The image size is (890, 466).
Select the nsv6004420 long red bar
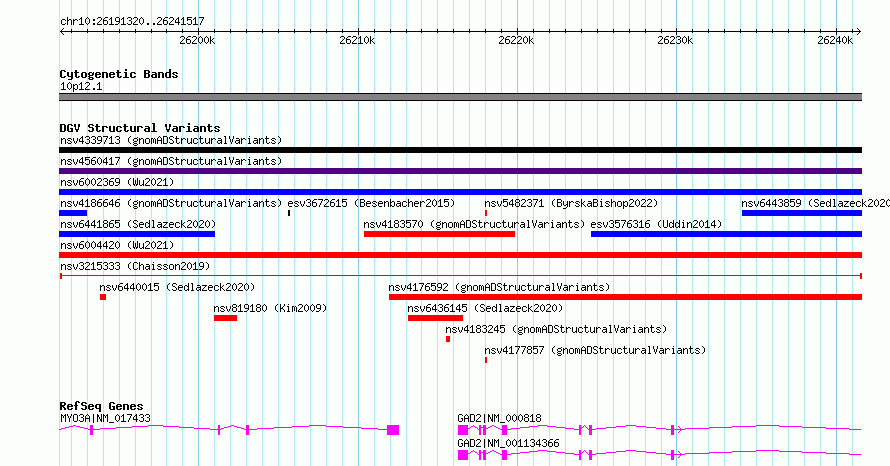tap(460, 255)
